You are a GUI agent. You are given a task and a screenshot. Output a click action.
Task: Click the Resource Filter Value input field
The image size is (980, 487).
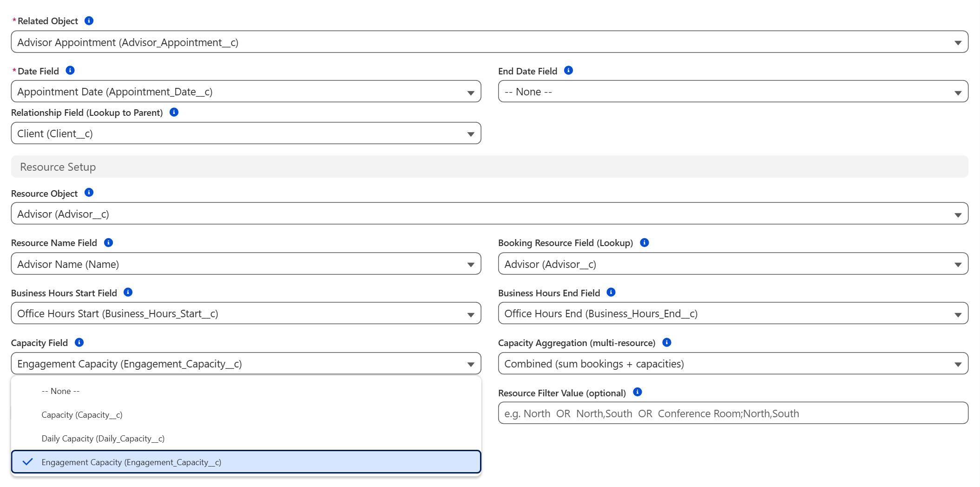tap(733, 413)
